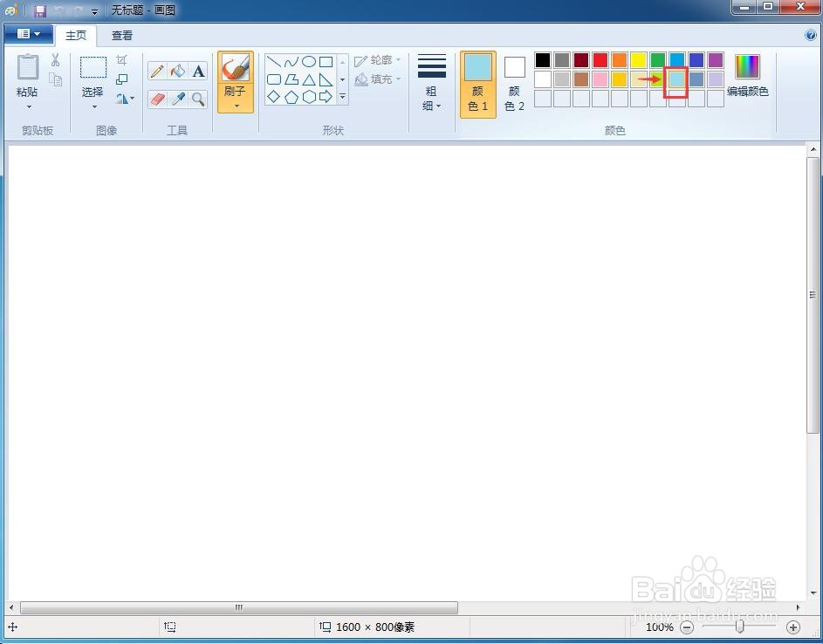Viewport: 823px width, 644px height.
Task: Open the Select dropdown arrow
Action: 95,107
